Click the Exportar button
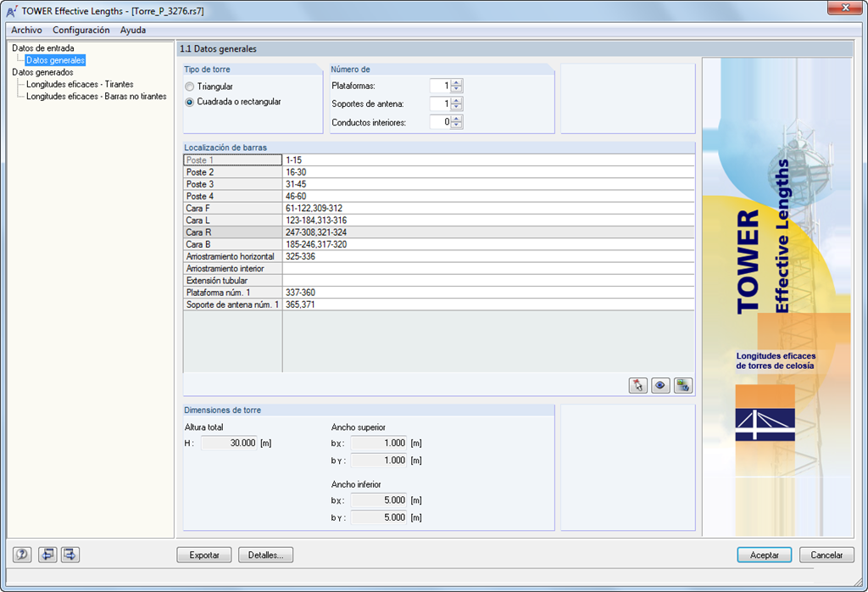 click(203, 554)
